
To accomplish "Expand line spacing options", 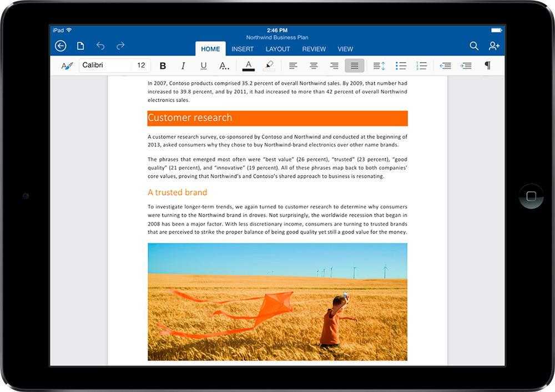I will click(379, 66).
